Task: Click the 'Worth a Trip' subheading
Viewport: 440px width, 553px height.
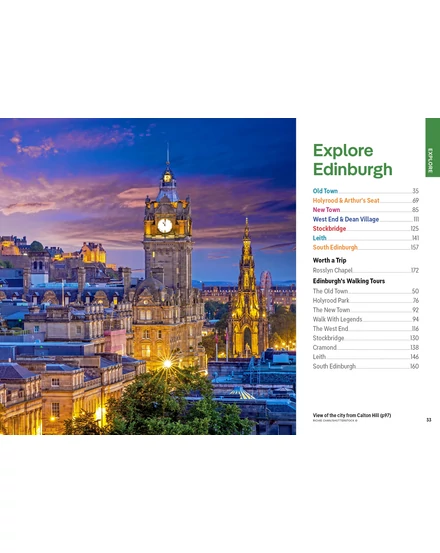Action: pos(329,260)
